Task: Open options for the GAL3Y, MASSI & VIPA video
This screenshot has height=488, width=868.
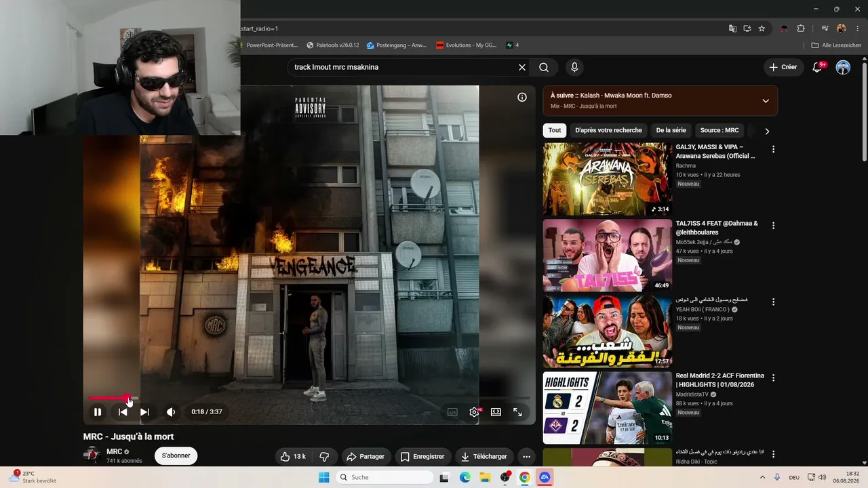Action: click(773, 149)
